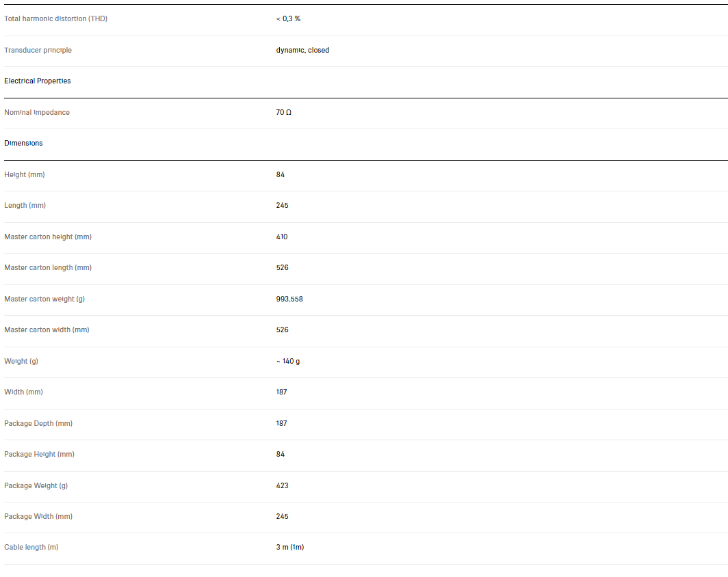Select the '~ 140 g' weight value
The image size is (728, 577).
coord(288,361)
